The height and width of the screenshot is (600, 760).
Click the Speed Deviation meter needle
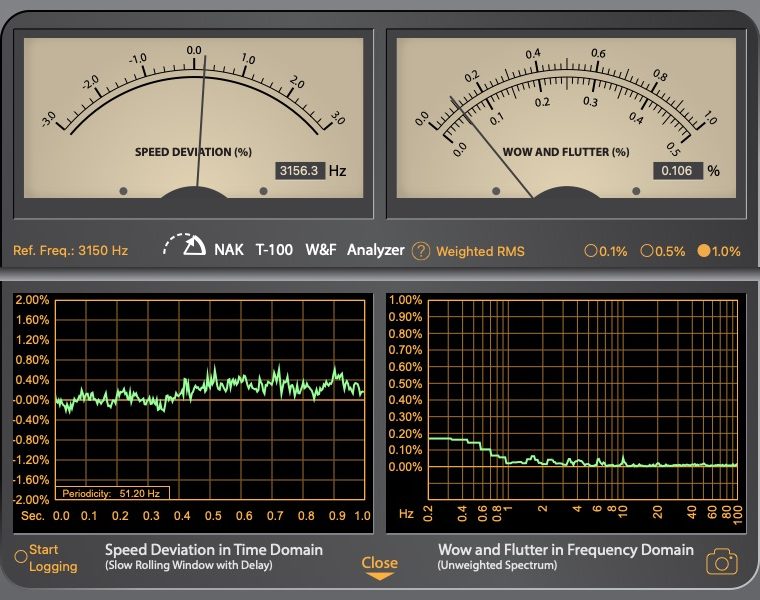(202, 120)
